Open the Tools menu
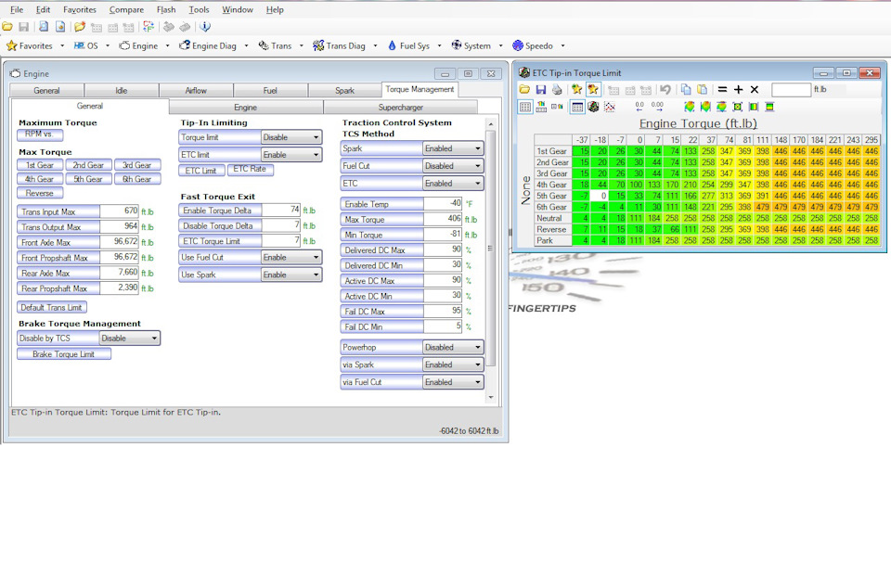891x588 pixels. [199, 9]
